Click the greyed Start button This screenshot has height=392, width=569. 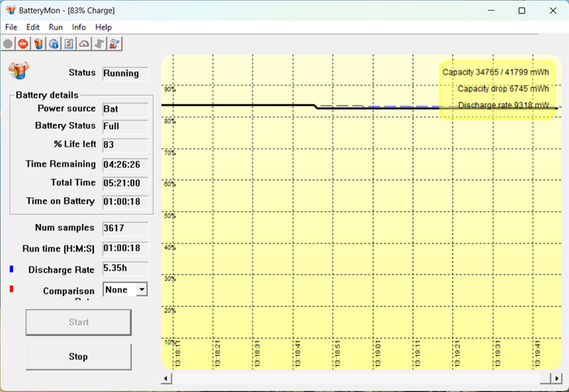[78, 322]
